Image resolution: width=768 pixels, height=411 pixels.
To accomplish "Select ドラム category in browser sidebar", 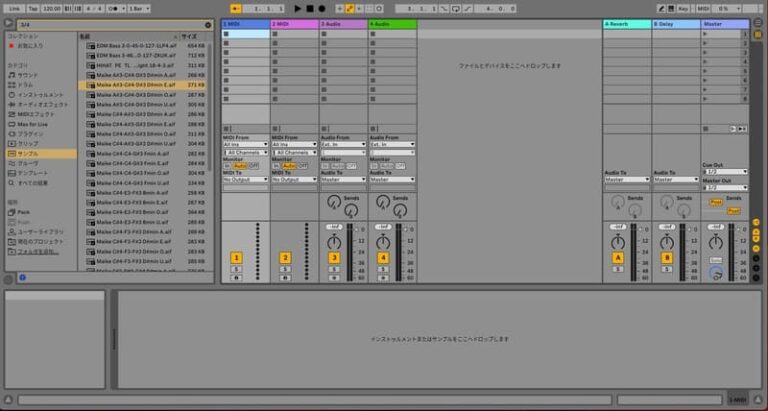I will tap(23, 84).
